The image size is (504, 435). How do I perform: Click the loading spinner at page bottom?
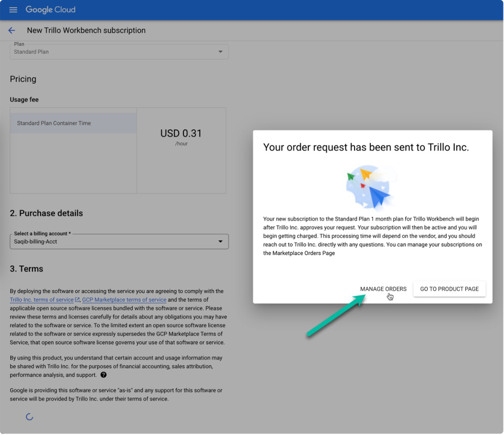pyautogui.click(x=29, y=417)
